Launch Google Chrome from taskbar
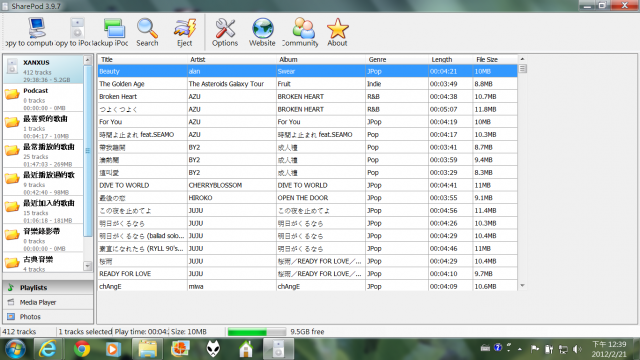 [x=82, y=349]
